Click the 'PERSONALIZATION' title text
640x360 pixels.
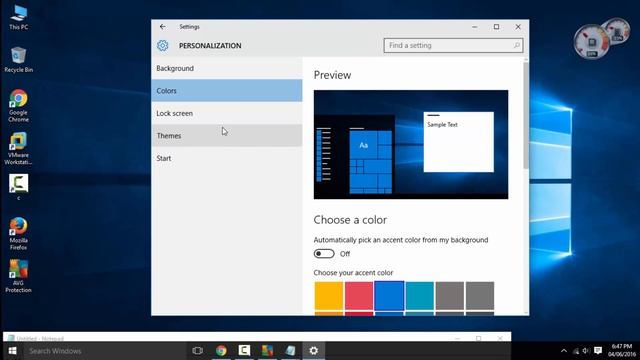pyautogui.click(x=210, y=46)
